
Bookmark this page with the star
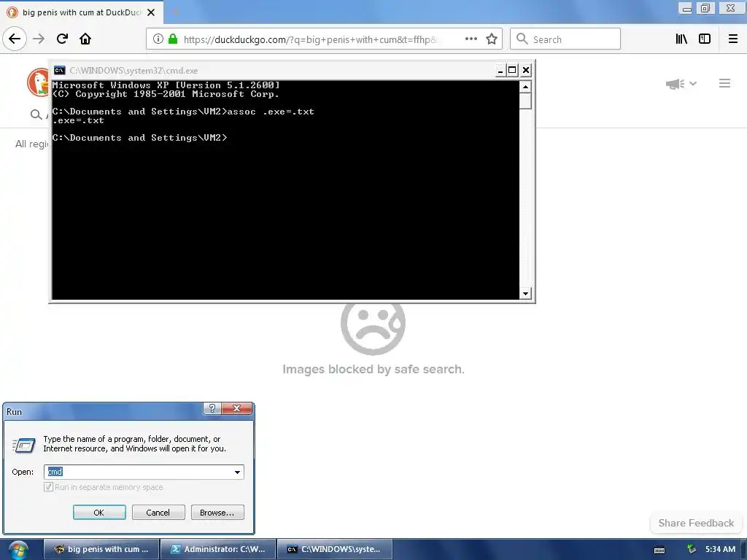pyautogui.click(x=492, y=39)
